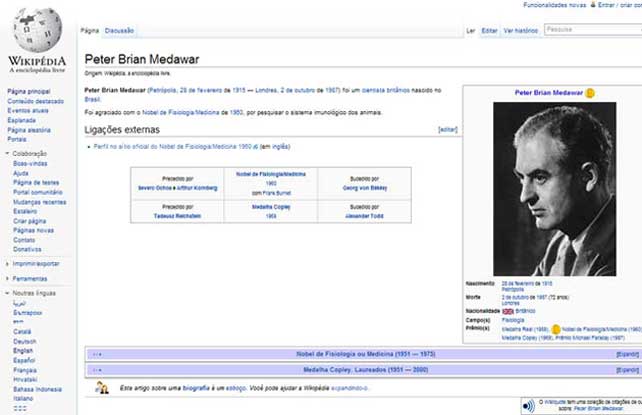Follow the cientista britânico link
Viewport: 642px width, 415px height.
coord(386,90)
